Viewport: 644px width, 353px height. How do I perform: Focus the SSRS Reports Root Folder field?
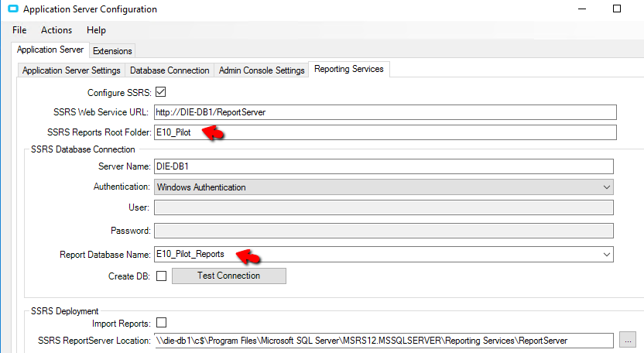385,132
